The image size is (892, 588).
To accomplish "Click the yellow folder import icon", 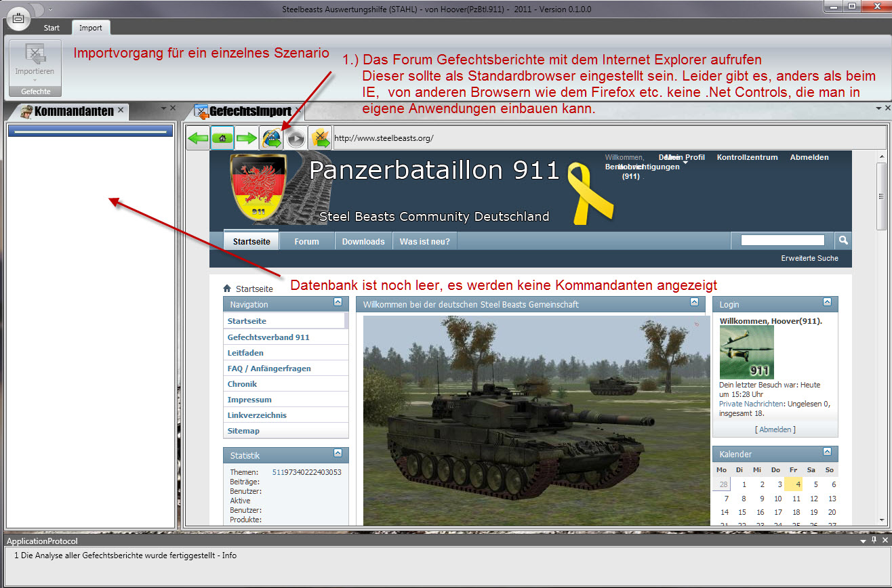I will (x=319, y=138).
